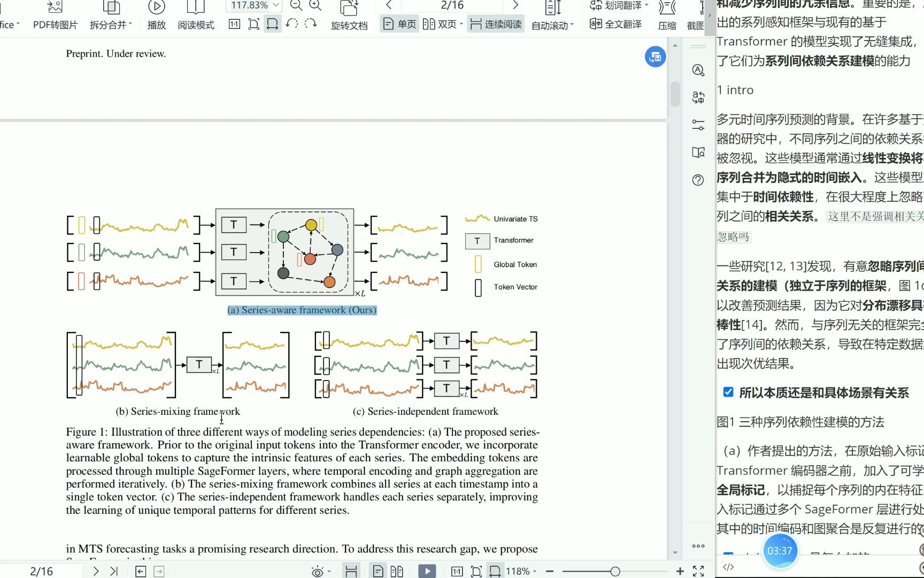
Task: Click the zoom slider handle
Action: [x=615, y=571]
